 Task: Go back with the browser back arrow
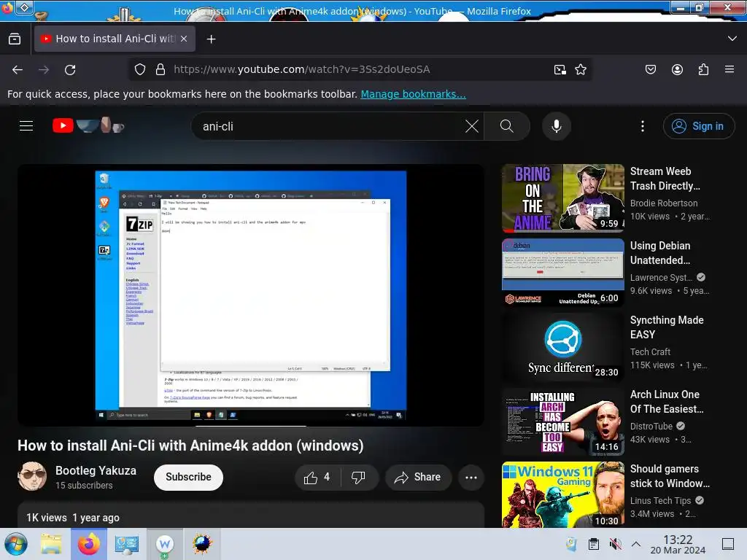(18, 69)
